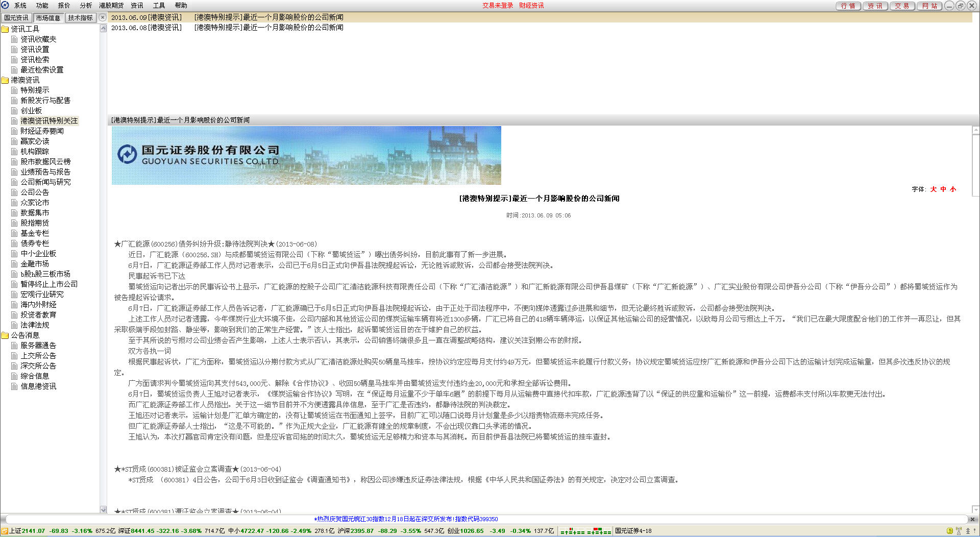Click the 国元证券4-18 status bar entry
980x538 pixels.
[633, 531]
